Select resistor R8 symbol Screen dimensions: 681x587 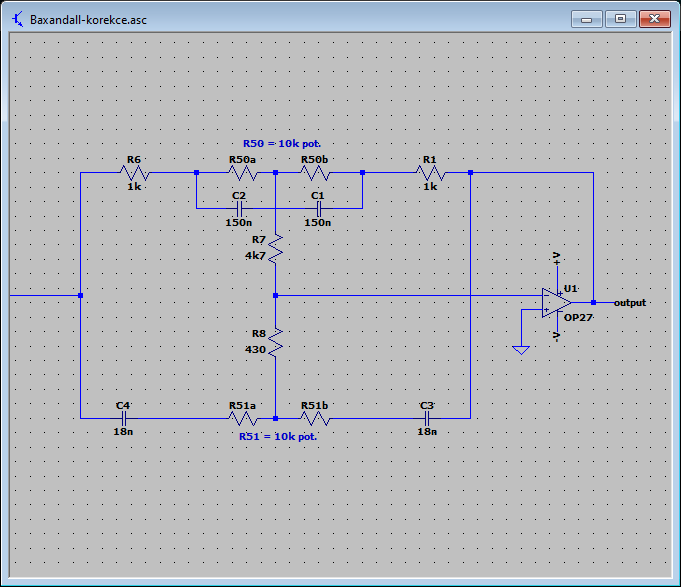coord(275,343)
